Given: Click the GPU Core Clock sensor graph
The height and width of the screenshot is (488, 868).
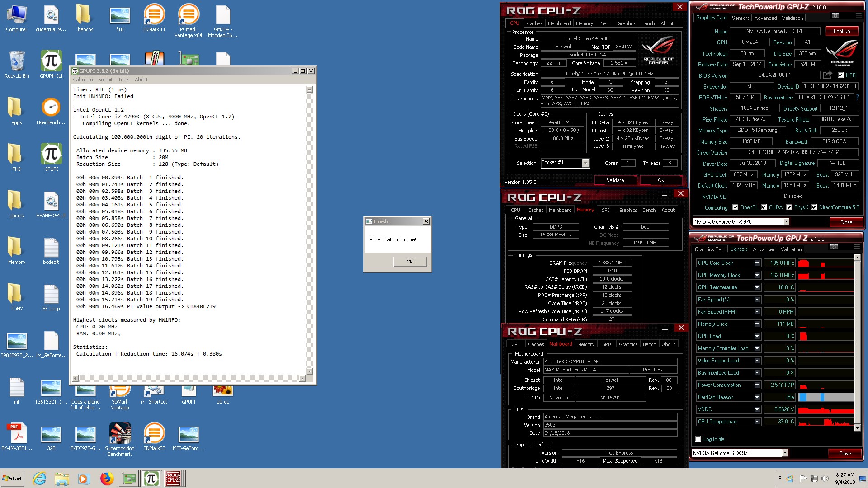Looking at the screenshot, I should (x=826, y=263).
